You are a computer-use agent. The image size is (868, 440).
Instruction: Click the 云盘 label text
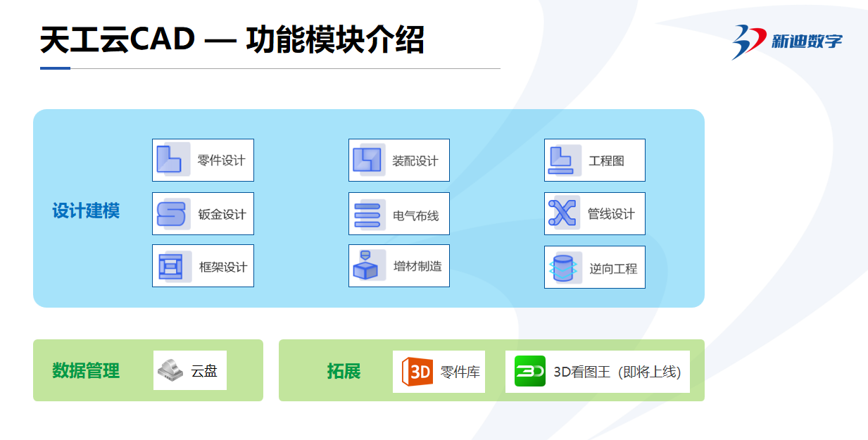click(x=204, y=371)
